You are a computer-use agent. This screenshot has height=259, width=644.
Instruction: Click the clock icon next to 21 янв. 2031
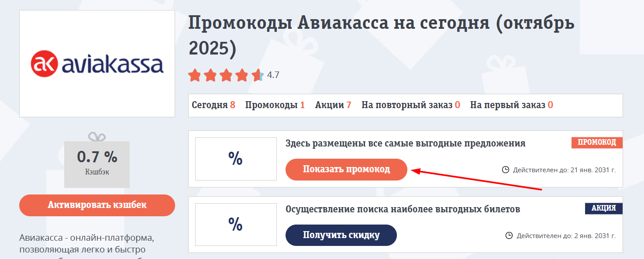[x=506, y=170]
